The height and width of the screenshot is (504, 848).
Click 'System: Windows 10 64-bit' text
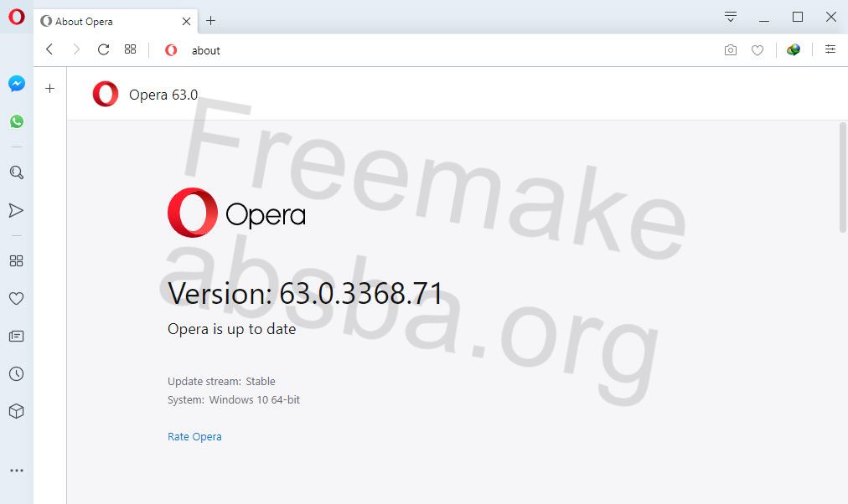point(234,399)
